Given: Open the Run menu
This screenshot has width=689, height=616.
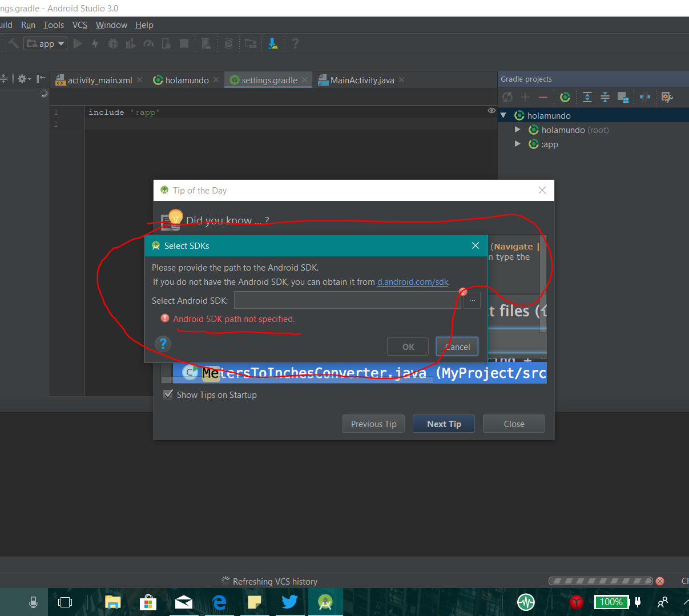Looking at the screenshot, I should click(28, 25).
